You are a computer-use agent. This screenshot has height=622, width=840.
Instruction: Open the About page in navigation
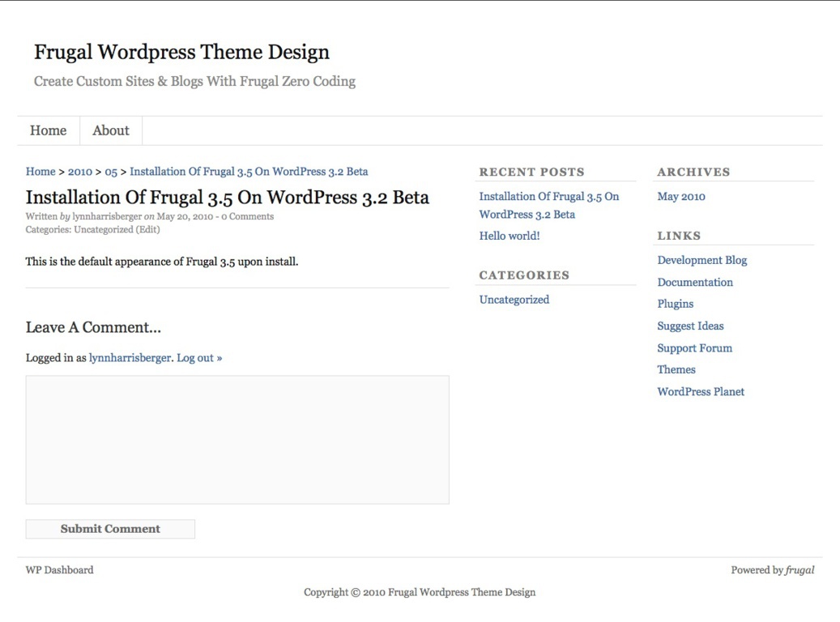tap(111, 130)
